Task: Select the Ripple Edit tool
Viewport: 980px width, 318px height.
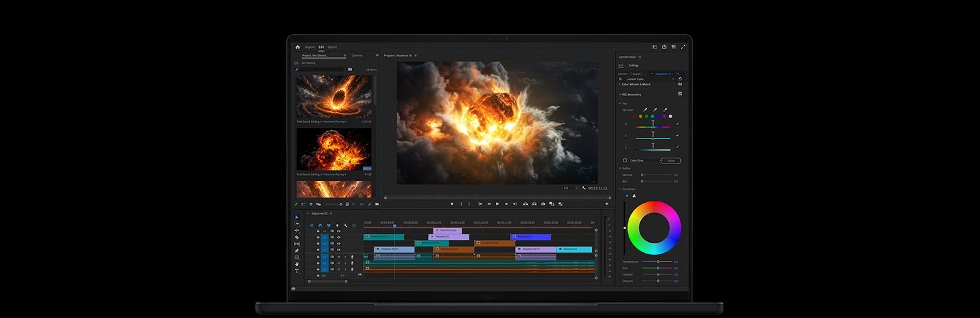Action: pos(297,230)
